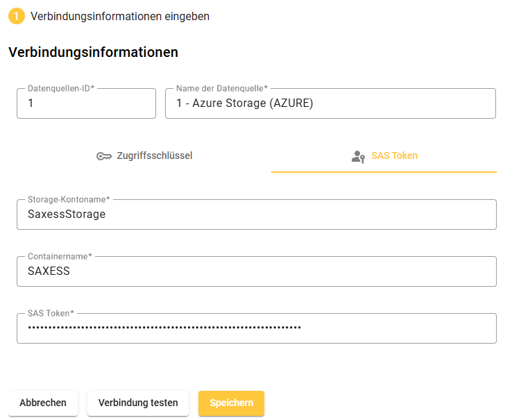This screenshot has height=420, width=512.
Task: Click the Datenquellen-ID* floating label
Action: tap(61, 89)
